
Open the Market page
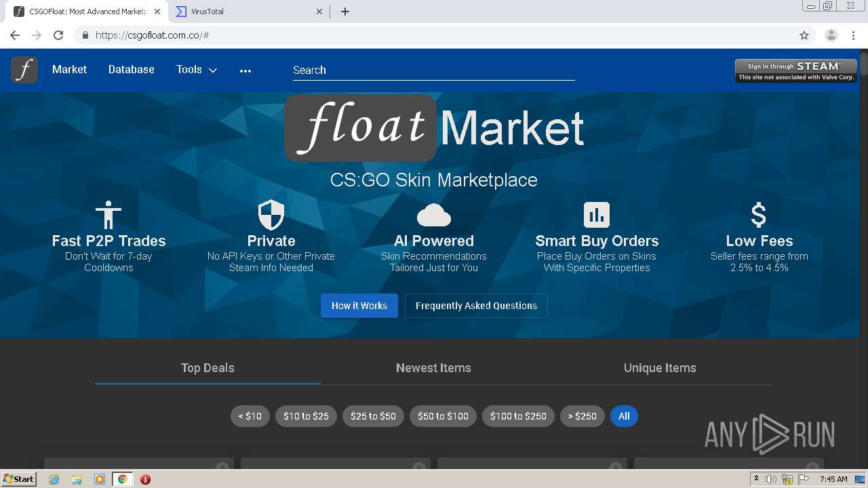point(69,70)
